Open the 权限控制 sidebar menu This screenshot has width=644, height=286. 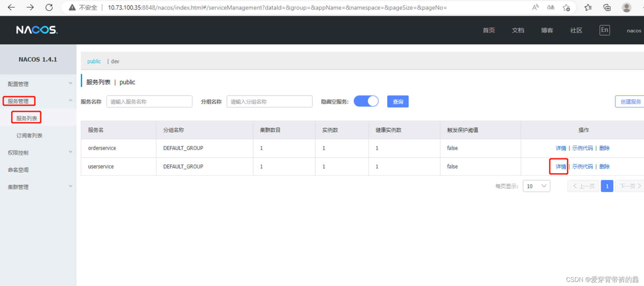tap(38, 152)
